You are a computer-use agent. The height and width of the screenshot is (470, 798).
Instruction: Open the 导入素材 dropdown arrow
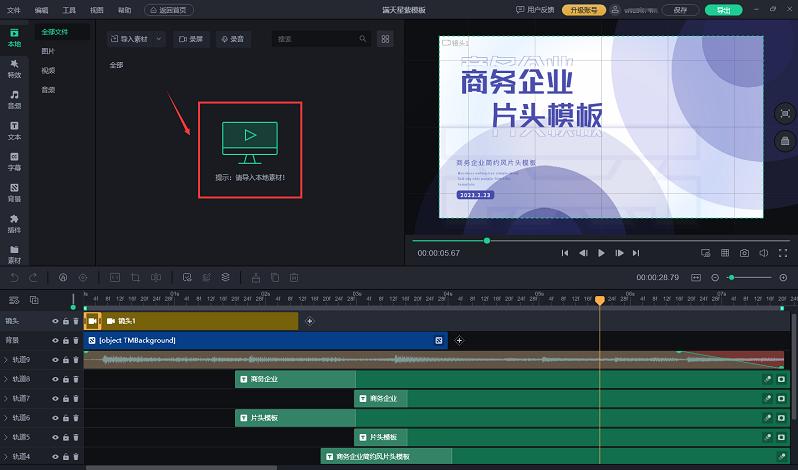click(159, 39)
